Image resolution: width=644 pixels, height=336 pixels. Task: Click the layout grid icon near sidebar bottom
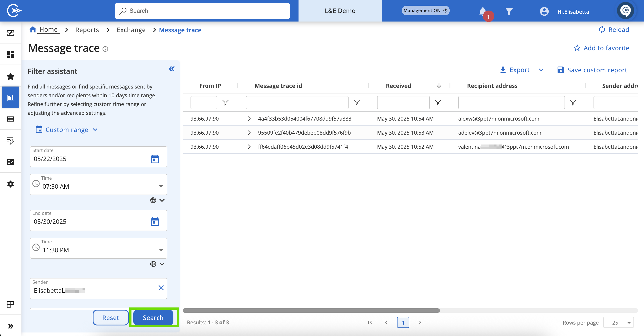pyautogui.click(x=11, y=304)
